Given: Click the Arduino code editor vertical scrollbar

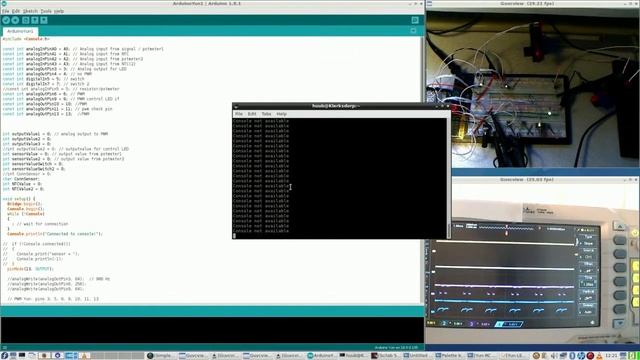Looking at the screenshot, I should [x=423, y=169].
